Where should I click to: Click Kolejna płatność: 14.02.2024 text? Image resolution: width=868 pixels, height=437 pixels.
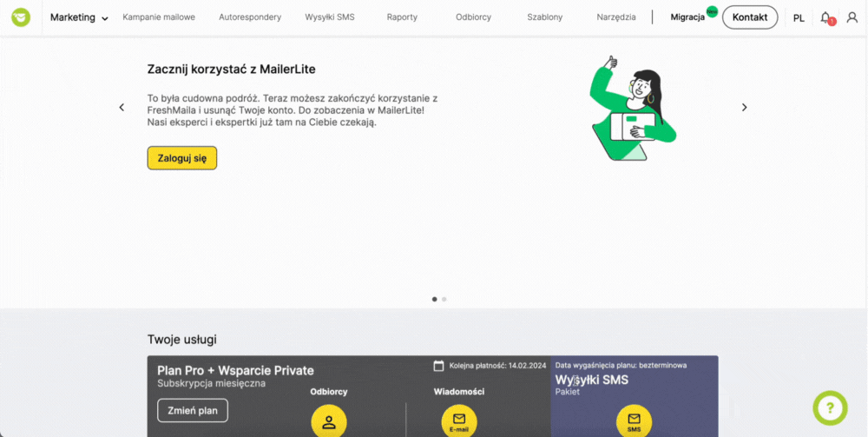pyautogui.click(x=497, y=366)
